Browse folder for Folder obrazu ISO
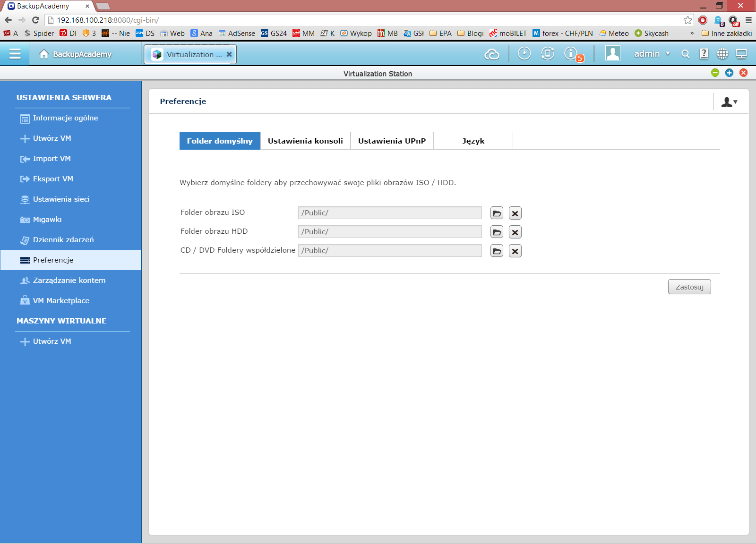Image resolution: width=756 pixels, height=544 pixels. (x=497, y=213)
